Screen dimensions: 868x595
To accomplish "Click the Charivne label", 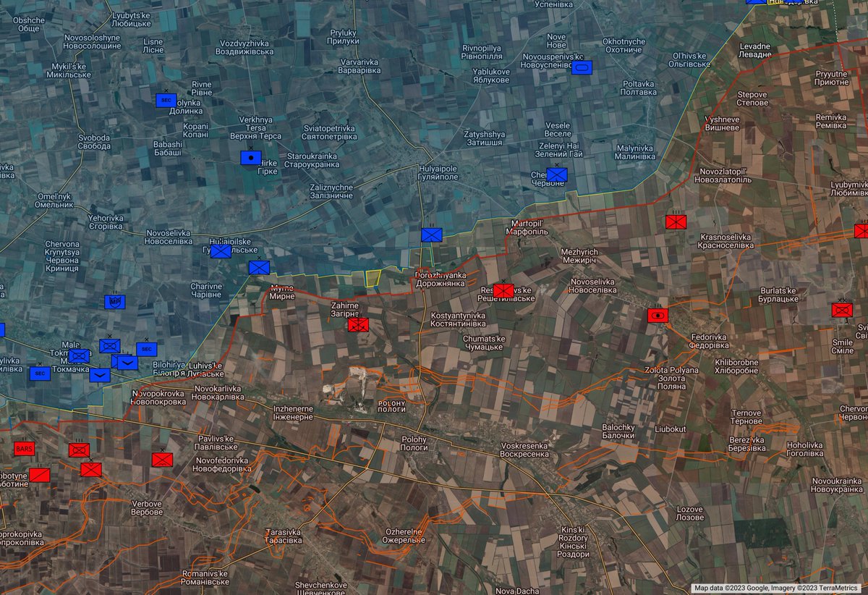I will 206,291.
